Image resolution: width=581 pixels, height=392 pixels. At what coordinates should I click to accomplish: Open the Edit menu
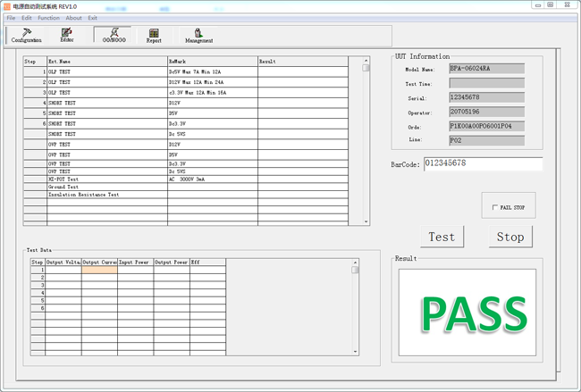coord(26,18)
